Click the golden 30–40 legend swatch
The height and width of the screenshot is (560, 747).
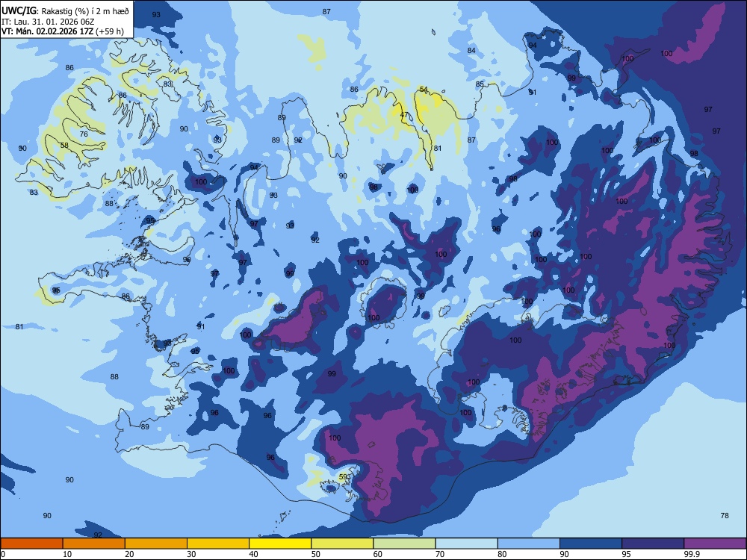pos(218,544)
